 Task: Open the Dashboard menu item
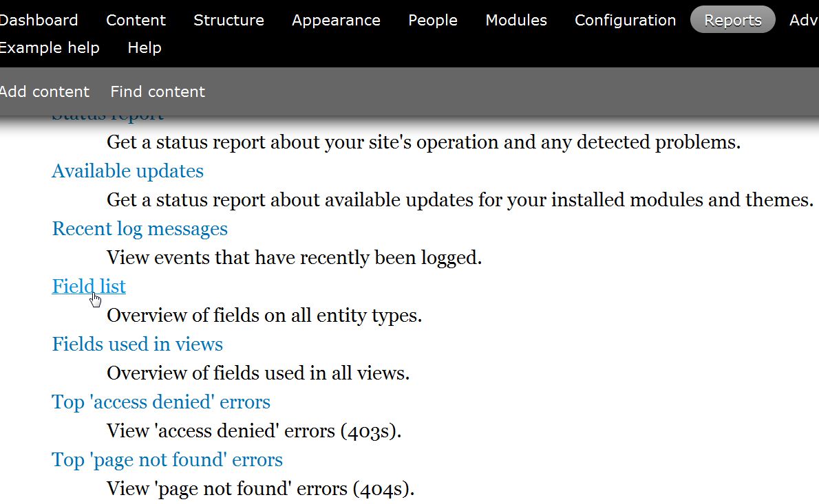39,20
